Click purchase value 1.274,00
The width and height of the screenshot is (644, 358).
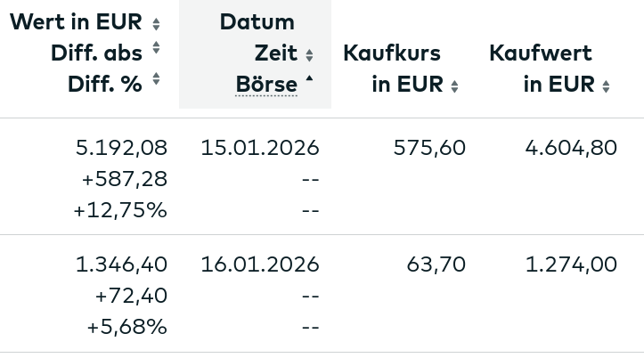pyautogui.click(x=571, y=264)
